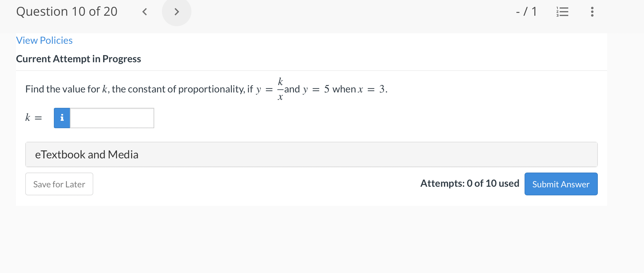The height and width of the screenshot is (273, 644).
Task: Select the numbered list icon in the header
Action: [562, 11]
